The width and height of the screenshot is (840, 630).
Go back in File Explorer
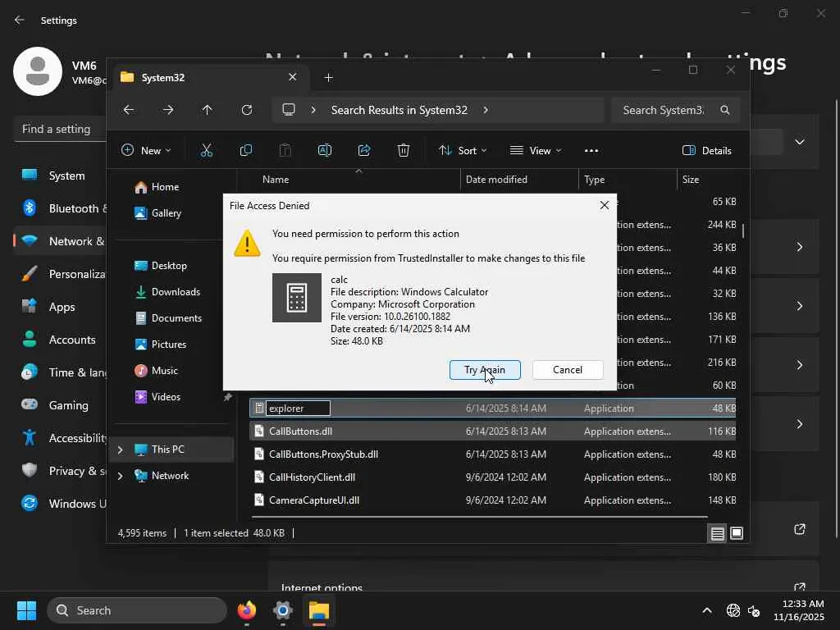[x=129, y=110]
